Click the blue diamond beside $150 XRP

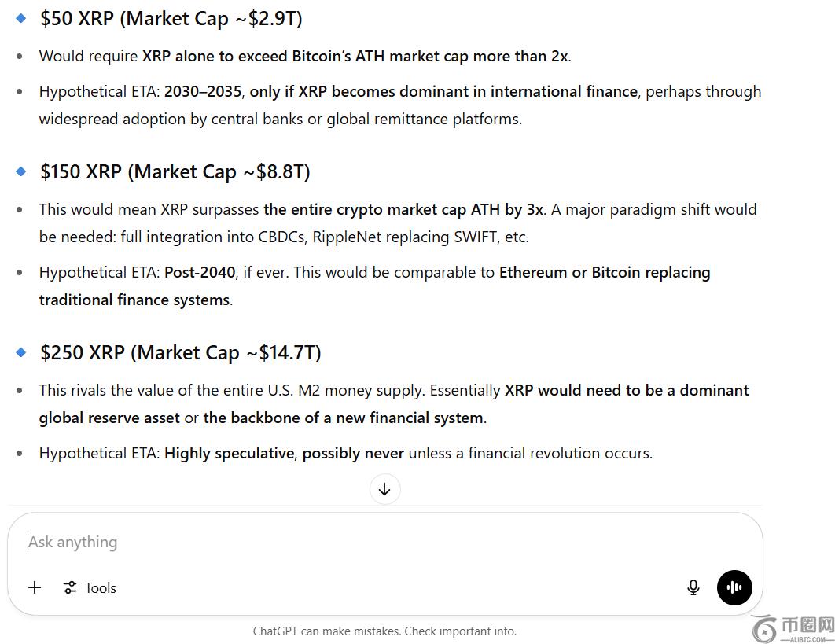pyautogui.click(x=21, y=171)
